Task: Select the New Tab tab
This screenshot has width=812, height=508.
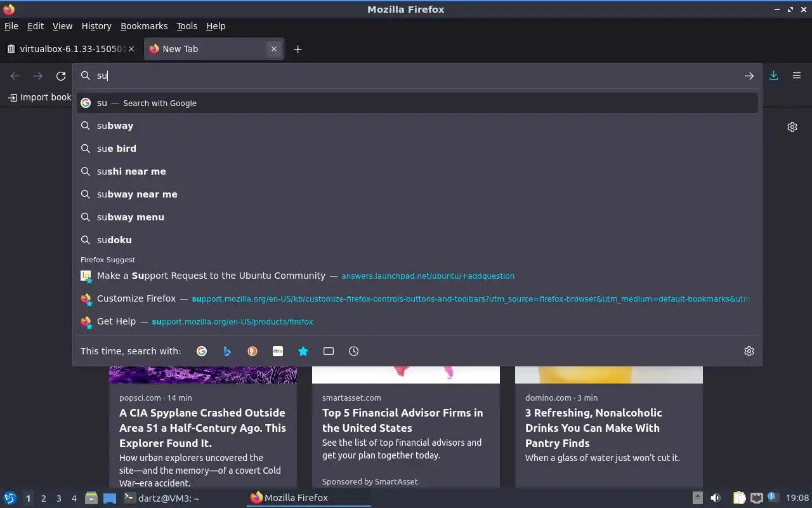Action: pos(214,49)
